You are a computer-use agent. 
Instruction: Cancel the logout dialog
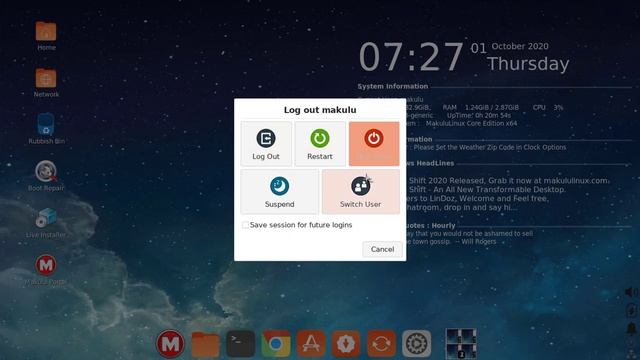(382, 249)
